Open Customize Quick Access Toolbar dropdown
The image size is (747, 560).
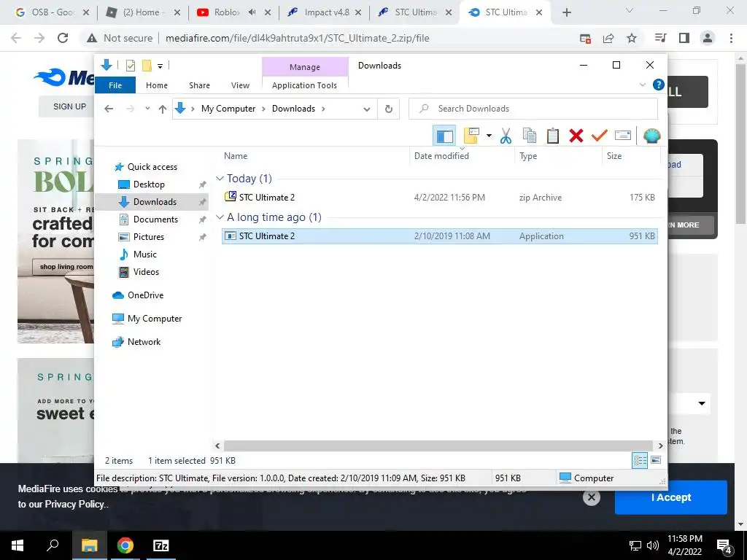(160, 66)
